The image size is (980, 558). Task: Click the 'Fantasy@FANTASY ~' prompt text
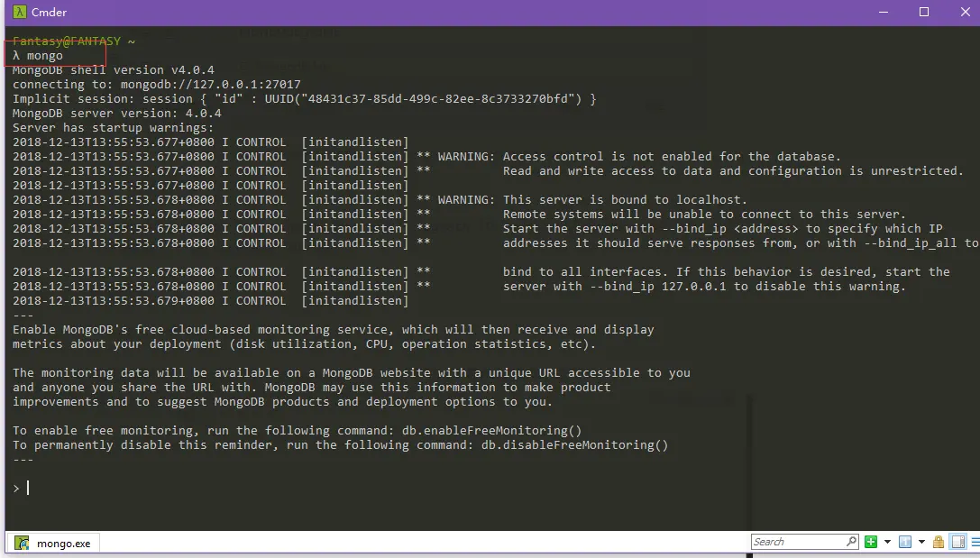pos(74,41)
